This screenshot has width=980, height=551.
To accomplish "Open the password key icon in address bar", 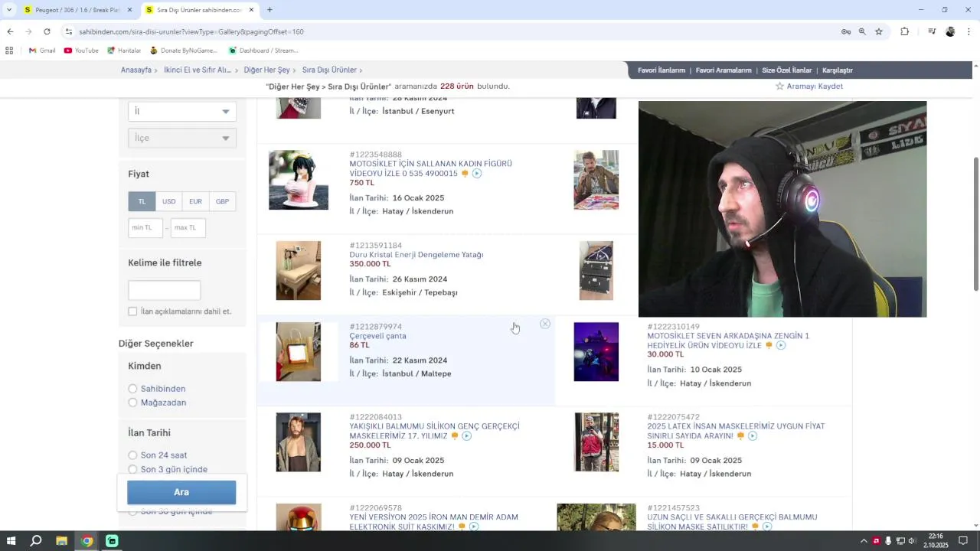I will click(x=846, y=31).
